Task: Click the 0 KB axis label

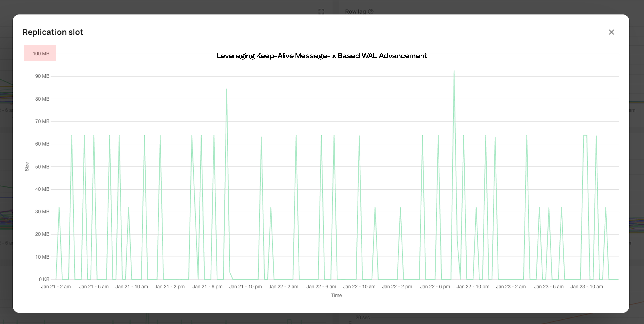Action: point(44,279)
